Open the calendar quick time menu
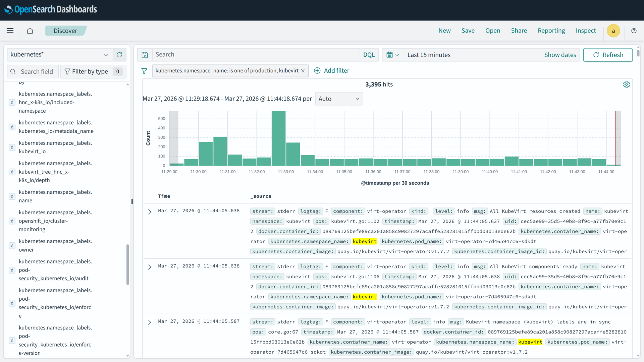Image resolution: width=644 pixels, height=362 pixels. [392, 55]
